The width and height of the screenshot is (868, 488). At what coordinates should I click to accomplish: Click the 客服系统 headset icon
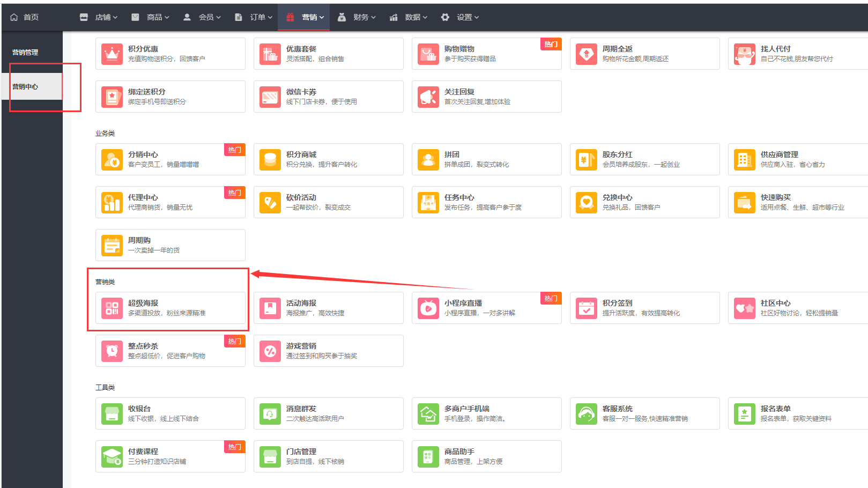click(587, 413)
